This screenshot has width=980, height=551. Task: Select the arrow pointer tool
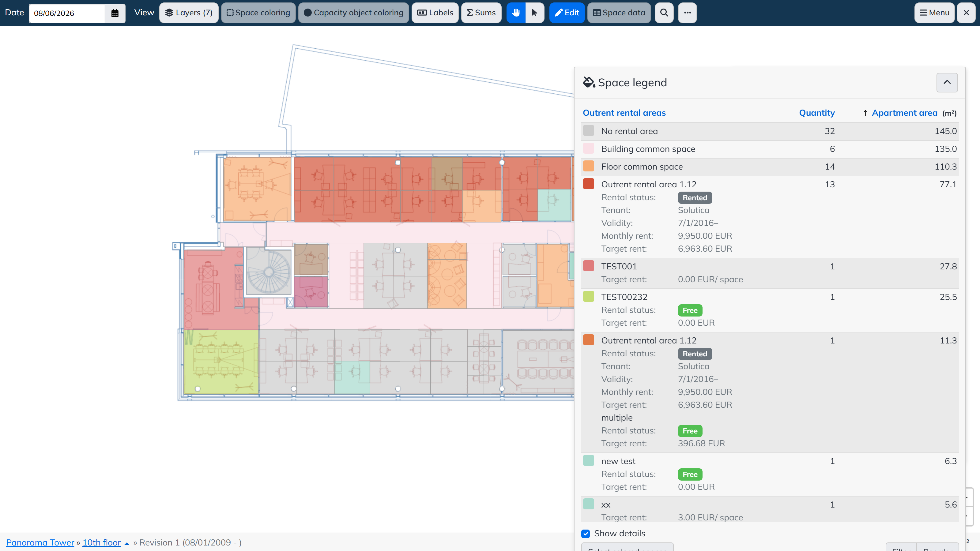point(534,13)
